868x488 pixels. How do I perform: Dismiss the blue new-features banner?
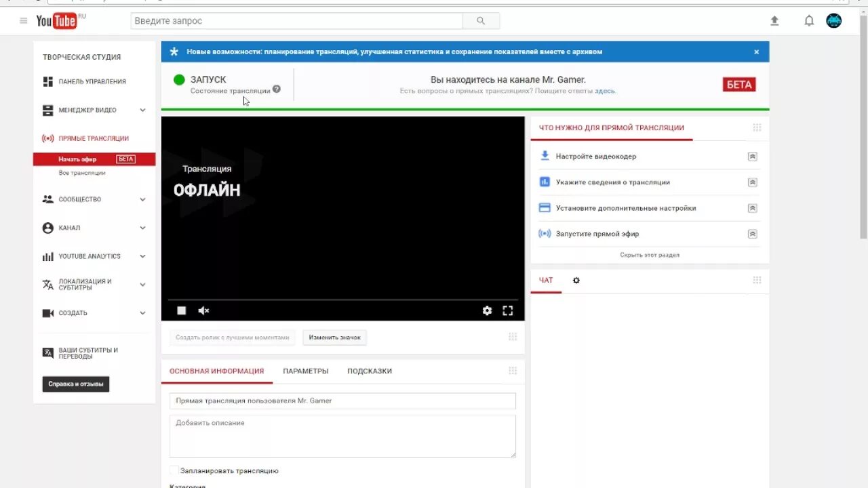[757, 52]
